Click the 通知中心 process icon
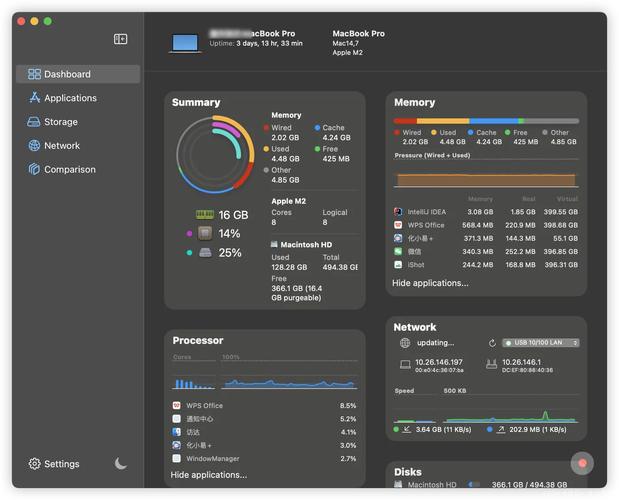The image size is (619, 500). pyautogui.click(x=176, y=419)
